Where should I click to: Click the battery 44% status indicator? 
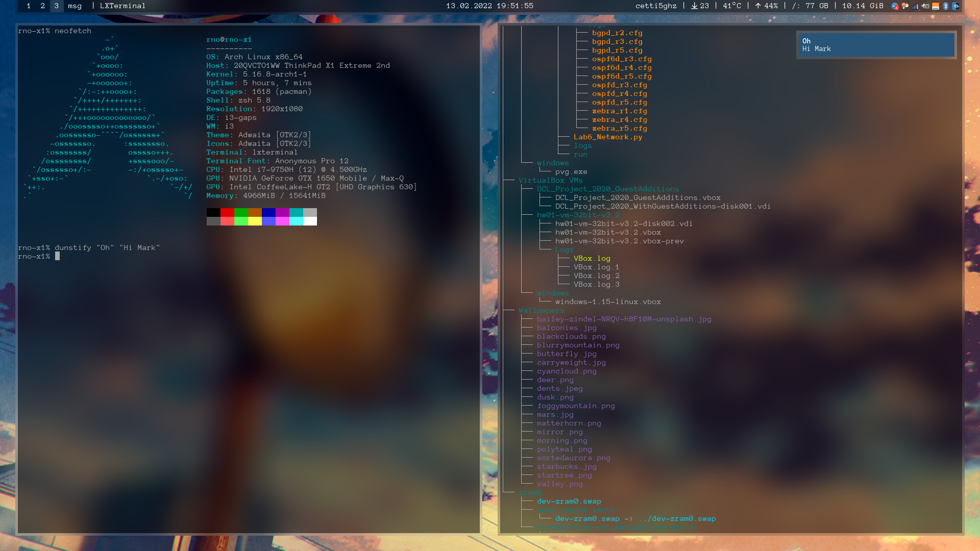pos(766,6)
